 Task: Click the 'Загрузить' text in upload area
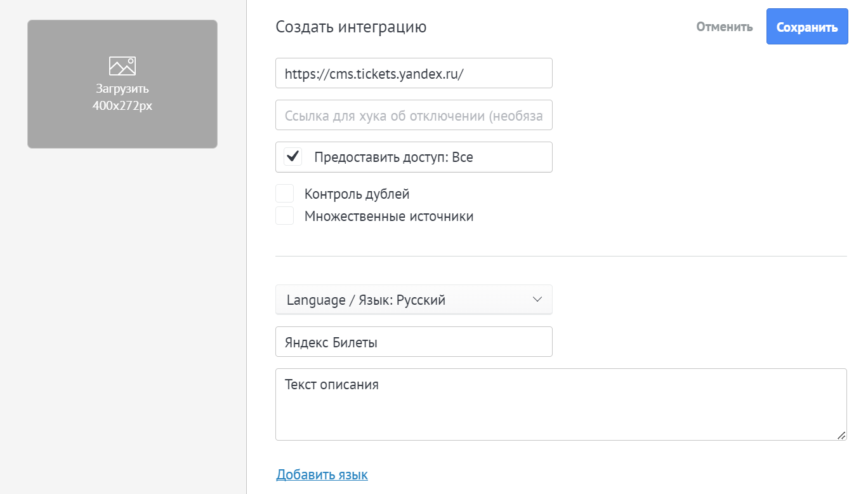pyautogui.click(x=122, y=88)
